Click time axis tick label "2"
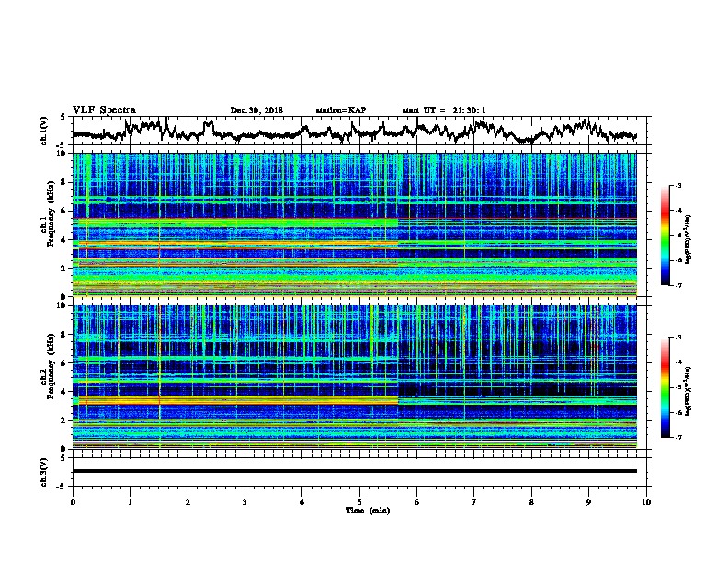The image size is (728, 563). (188, 502)
